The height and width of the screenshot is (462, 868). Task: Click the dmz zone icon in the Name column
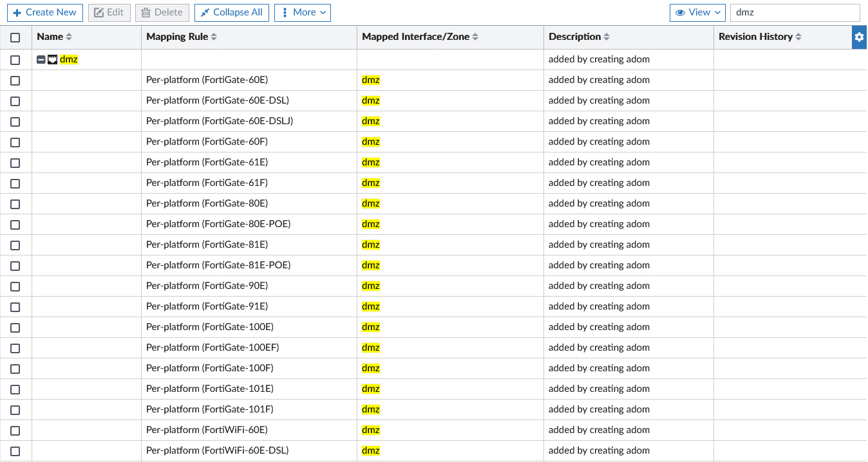52,59
